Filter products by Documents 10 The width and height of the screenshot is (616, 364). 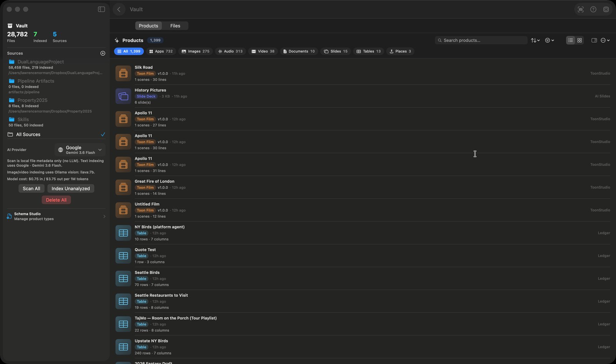tap(299, 51)
